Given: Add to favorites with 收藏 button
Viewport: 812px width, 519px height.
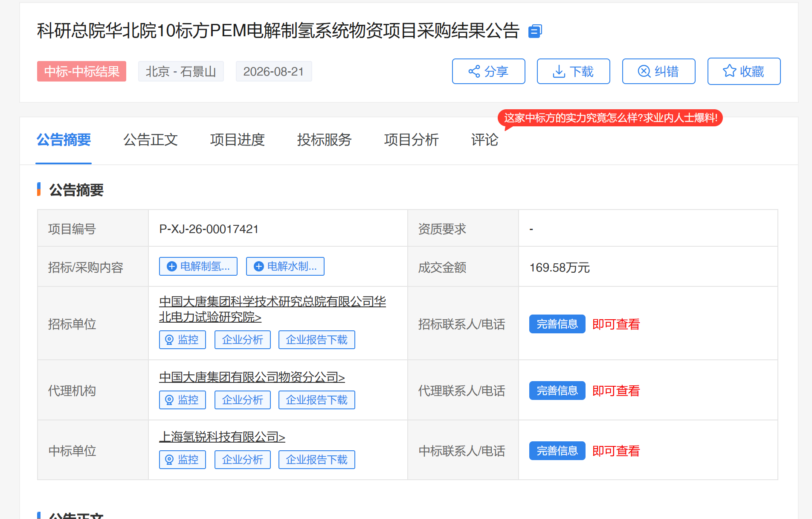Looking at the screenshot, I should click(744, 71).
